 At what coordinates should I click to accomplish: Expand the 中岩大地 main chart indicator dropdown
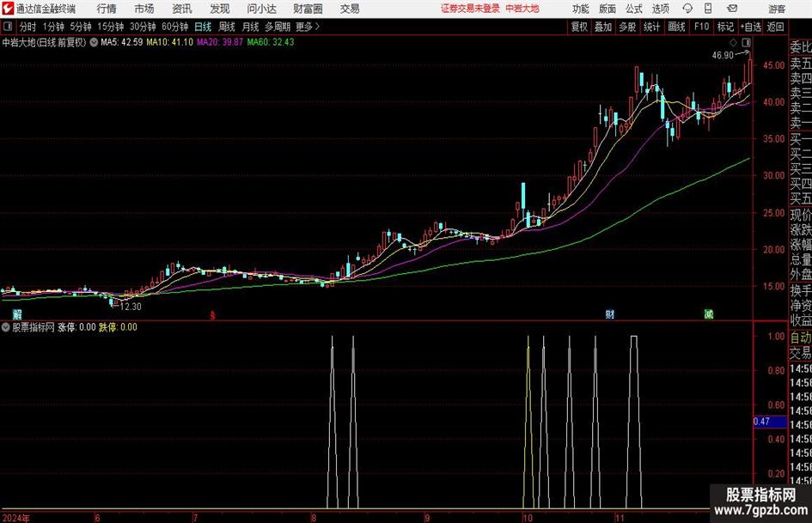tap(94, 42)
